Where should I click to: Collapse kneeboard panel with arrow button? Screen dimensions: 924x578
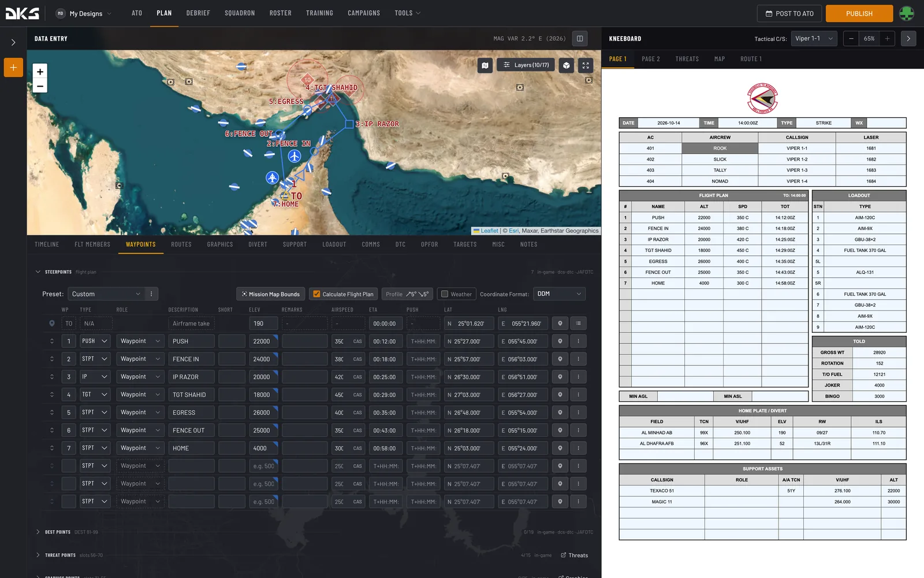(x=908, y=39)
